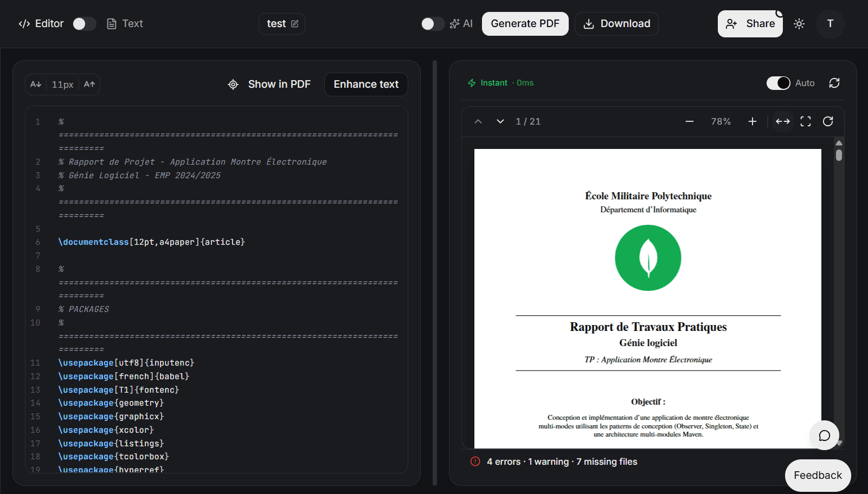Open the user avatar T menu

830,24
